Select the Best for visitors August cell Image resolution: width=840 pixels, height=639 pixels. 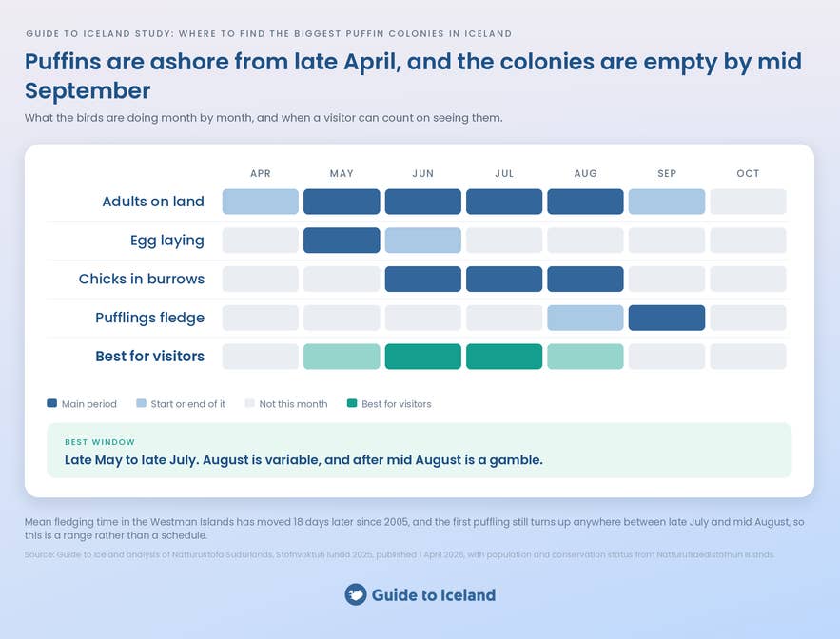[x=586, y=357]
